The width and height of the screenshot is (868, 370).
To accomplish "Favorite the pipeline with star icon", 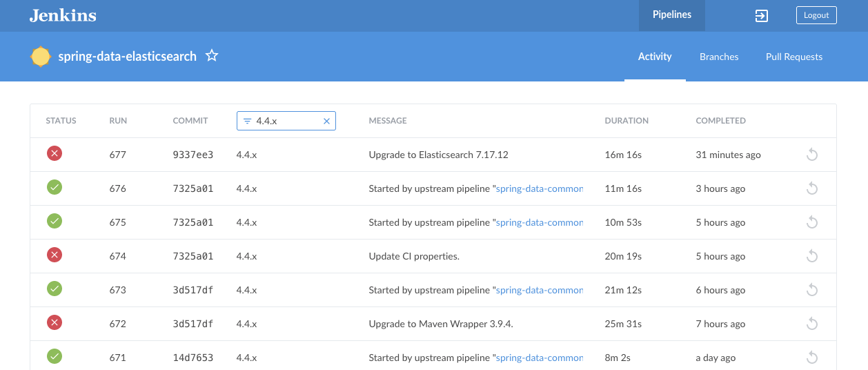I will 212,56.
